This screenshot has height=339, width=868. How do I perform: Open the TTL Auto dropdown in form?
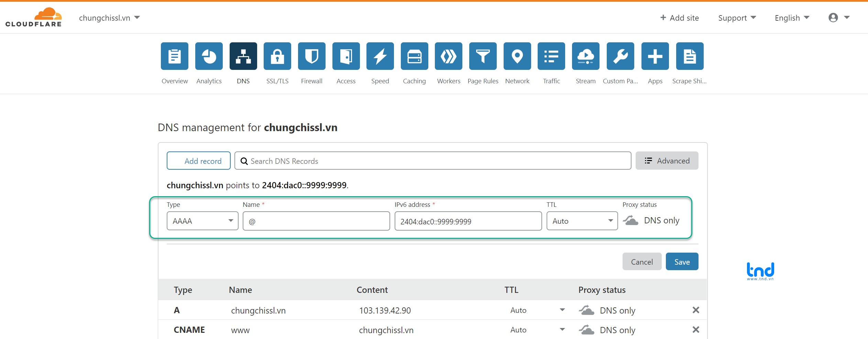(582, 221)
